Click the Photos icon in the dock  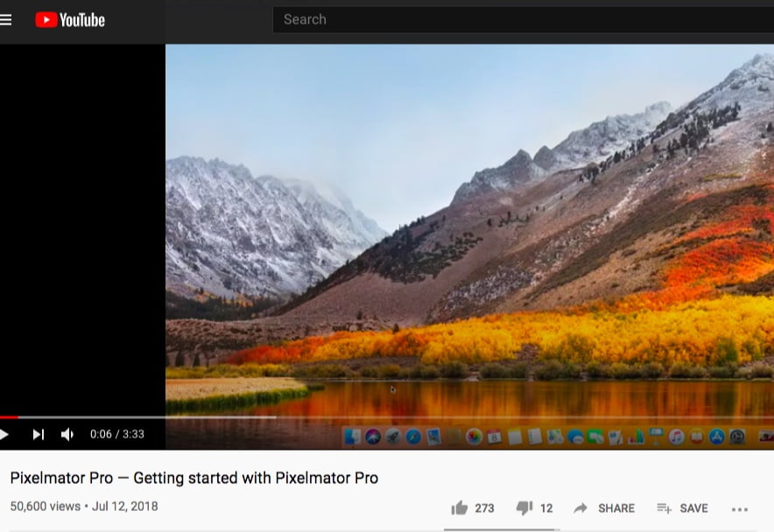(474, 436)
